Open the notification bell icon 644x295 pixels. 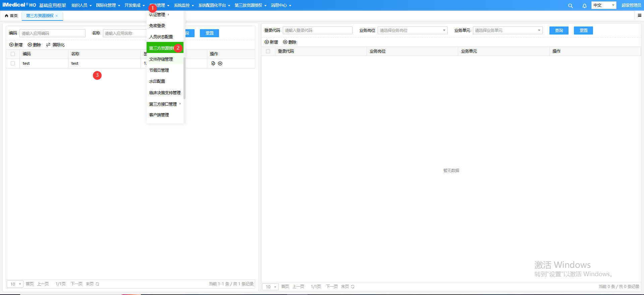584,6
